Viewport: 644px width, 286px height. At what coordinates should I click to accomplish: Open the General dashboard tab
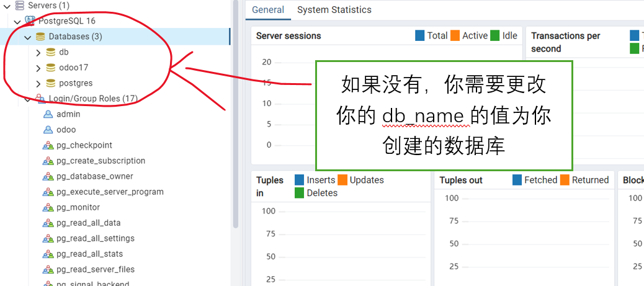click(x=268, y=10)
